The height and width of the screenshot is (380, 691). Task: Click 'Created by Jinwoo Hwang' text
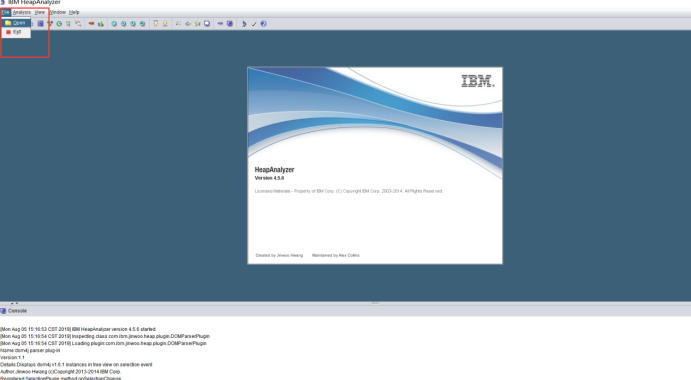(279, 255)
